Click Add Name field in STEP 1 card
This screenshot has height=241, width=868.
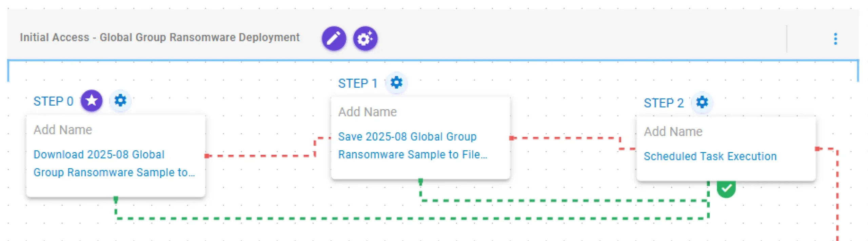(368, 112)
